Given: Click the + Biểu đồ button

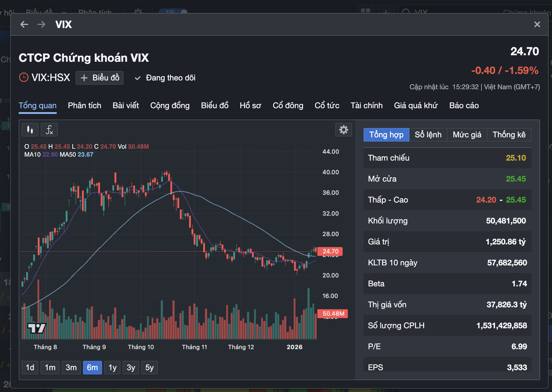Looking at the screenshot, I should point(100,78).
